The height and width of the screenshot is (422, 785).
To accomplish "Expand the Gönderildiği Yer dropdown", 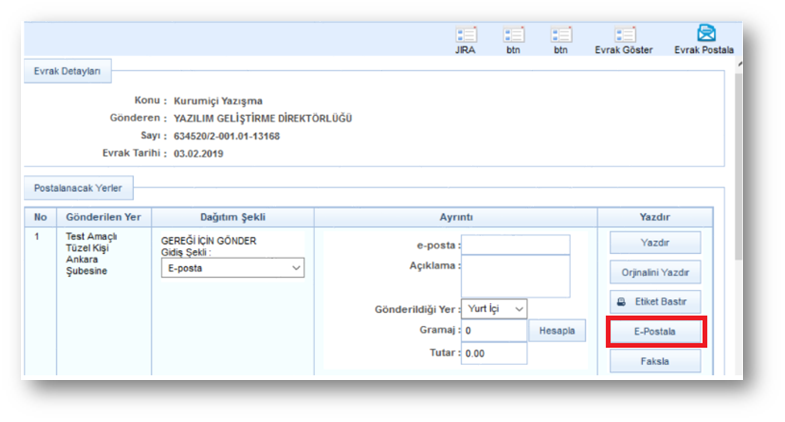I will [494, 309].
